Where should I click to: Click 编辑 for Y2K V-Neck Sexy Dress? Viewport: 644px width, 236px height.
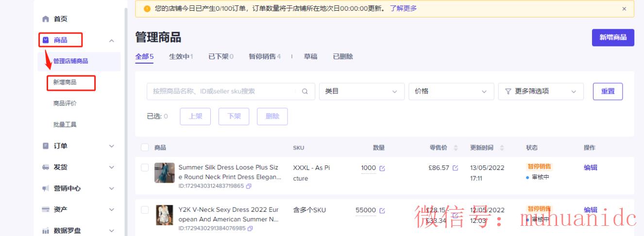(591, 210)
